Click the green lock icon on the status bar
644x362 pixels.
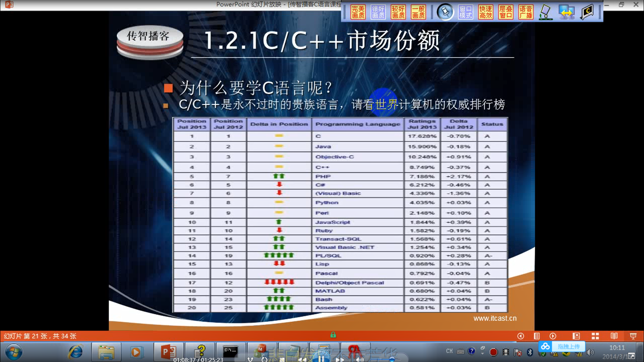point(333,335)
